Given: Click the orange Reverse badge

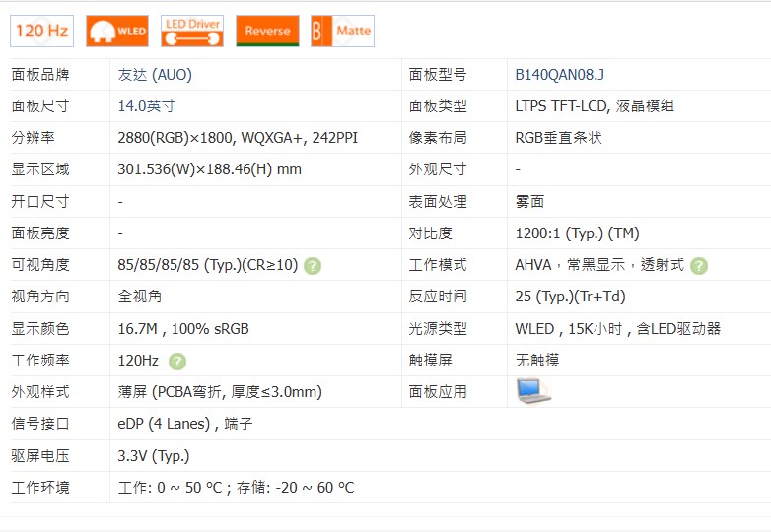Looking at the screenshot, I should coord(267,31).
